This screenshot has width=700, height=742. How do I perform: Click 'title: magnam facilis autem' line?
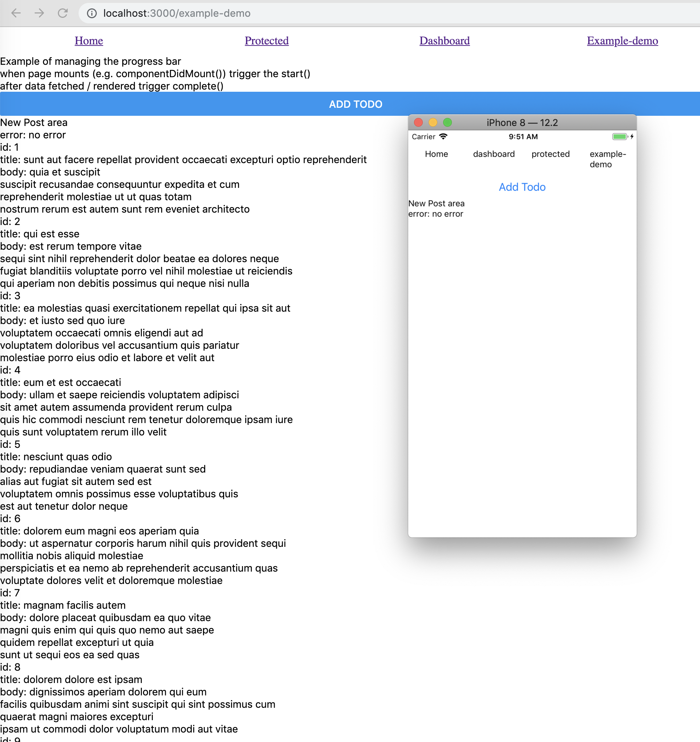63,605
